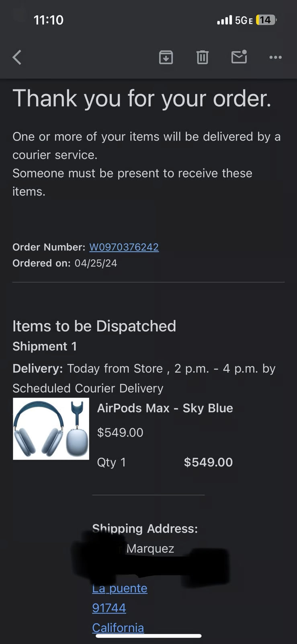Open the California state link
The image size is (297, 644).
pos(118,627)
